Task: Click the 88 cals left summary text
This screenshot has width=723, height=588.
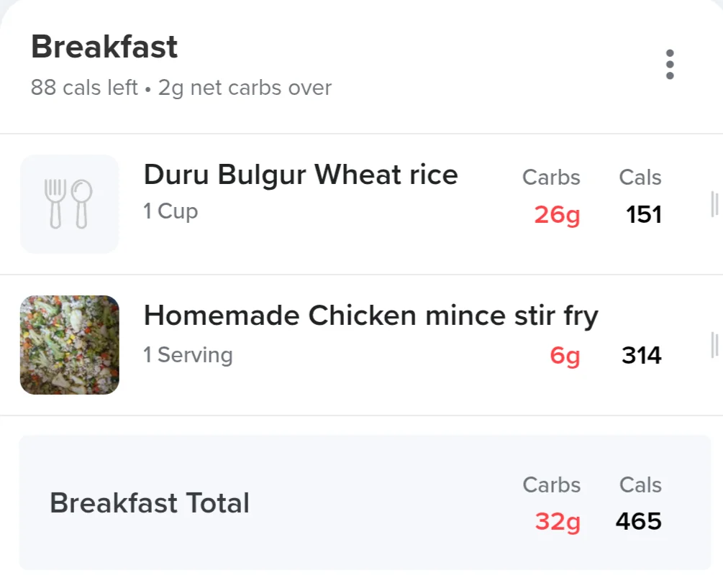Action: click(84, 88)
